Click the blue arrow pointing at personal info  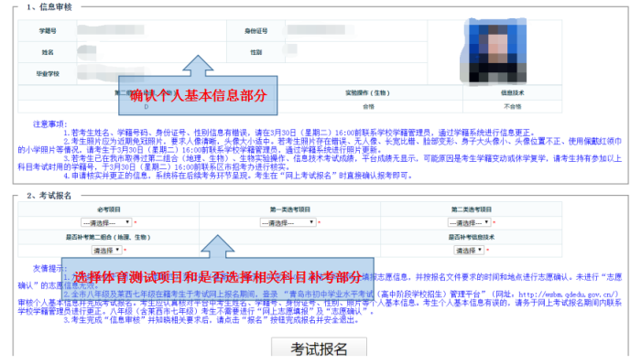(198, 66)
